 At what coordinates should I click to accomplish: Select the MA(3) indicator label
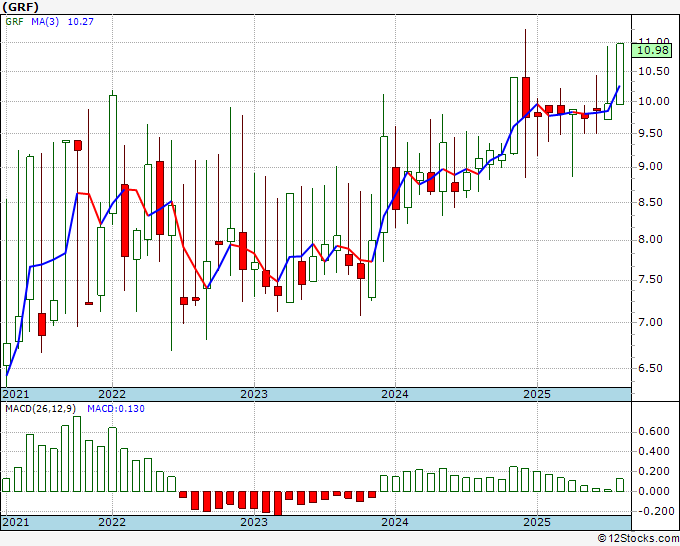tap(45, 22)
